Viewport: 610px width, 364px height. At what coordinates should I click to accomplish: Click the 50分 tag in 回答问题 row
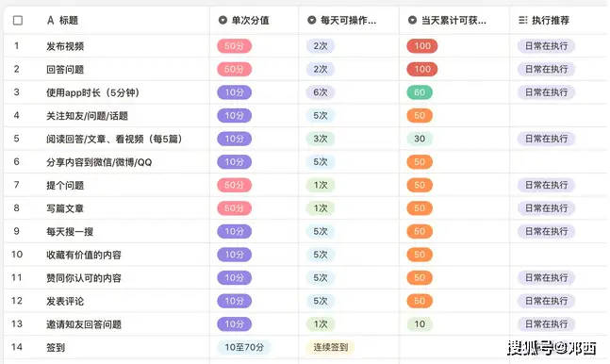pyautogui.click(x=234, y=69)
